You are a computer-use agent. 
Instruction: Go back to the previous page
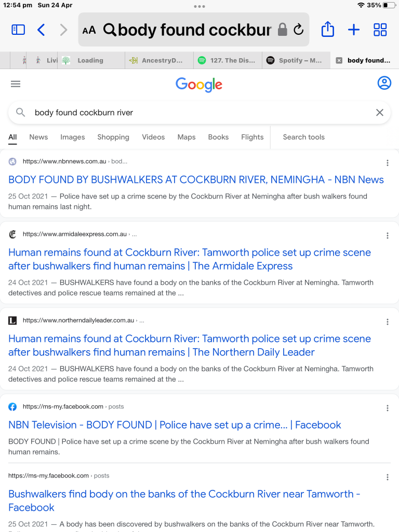point(42,30)
